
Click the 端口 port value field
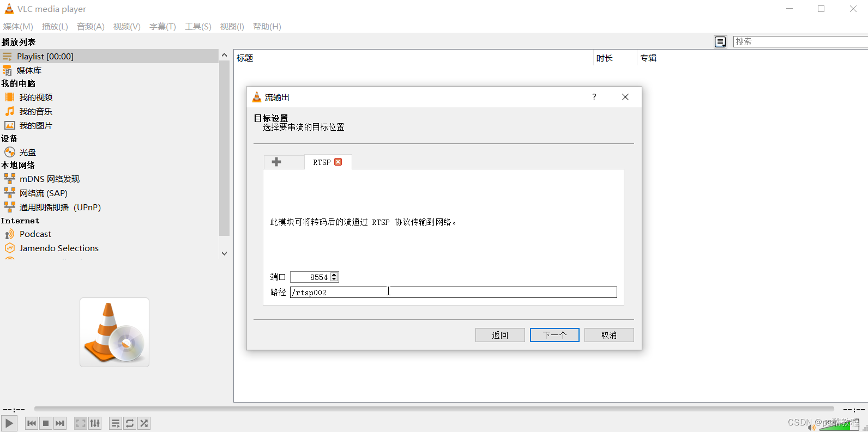tap(310, 277)
